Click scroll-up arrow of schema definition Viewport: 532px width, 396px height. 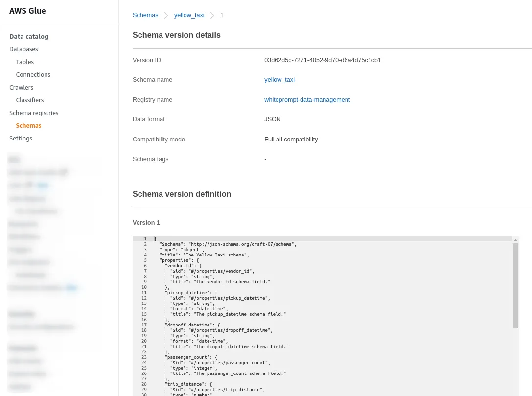(x=515, y=240)
